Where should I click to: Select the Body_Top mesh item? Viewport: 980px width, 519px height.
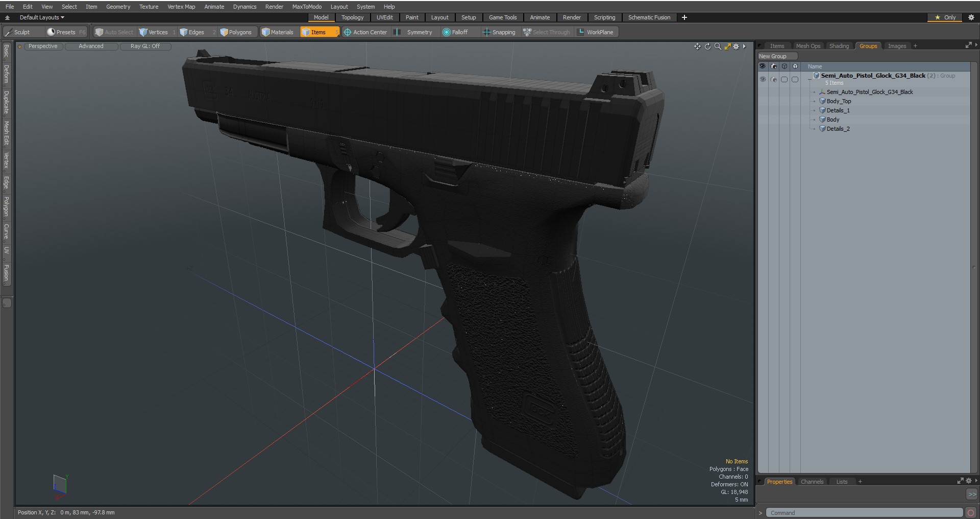pyautogui.click(x=839, y=101)
